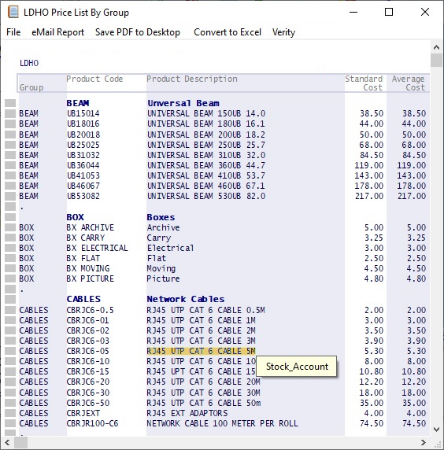Click the grey row marker beside UB15014
The height and width of the screenshot is (450, 444).
pos(10,114)
